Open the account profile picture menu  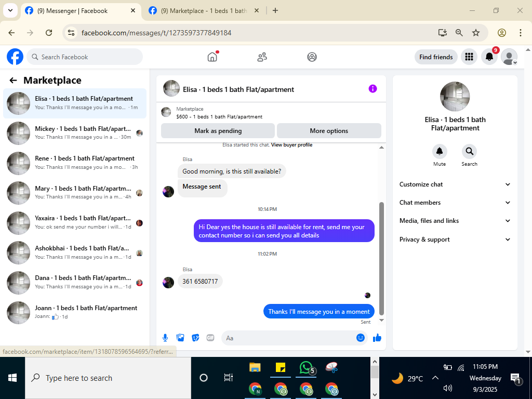coord(509,57)
